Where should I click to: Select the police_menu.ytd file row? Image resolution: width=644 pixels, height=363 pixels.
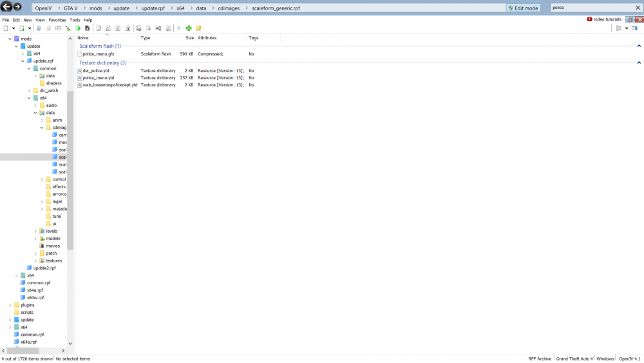click(166, 78)
